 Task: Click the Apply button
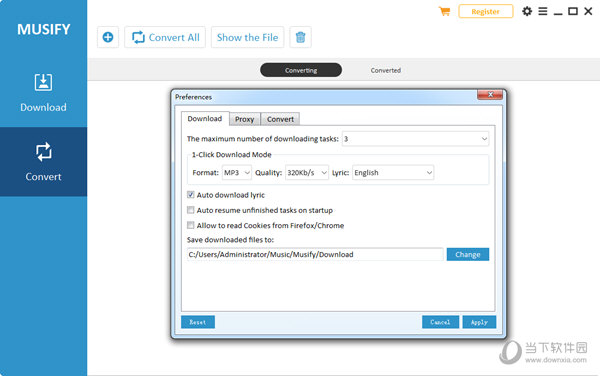479,322
